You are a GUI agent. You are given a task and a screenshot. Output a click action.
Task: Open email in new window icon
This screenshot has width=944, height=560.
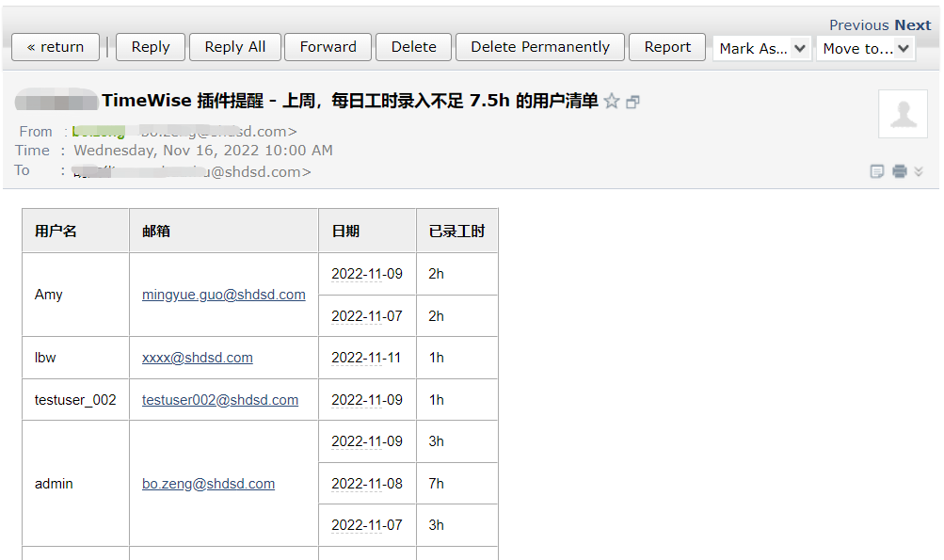[632, 102]
